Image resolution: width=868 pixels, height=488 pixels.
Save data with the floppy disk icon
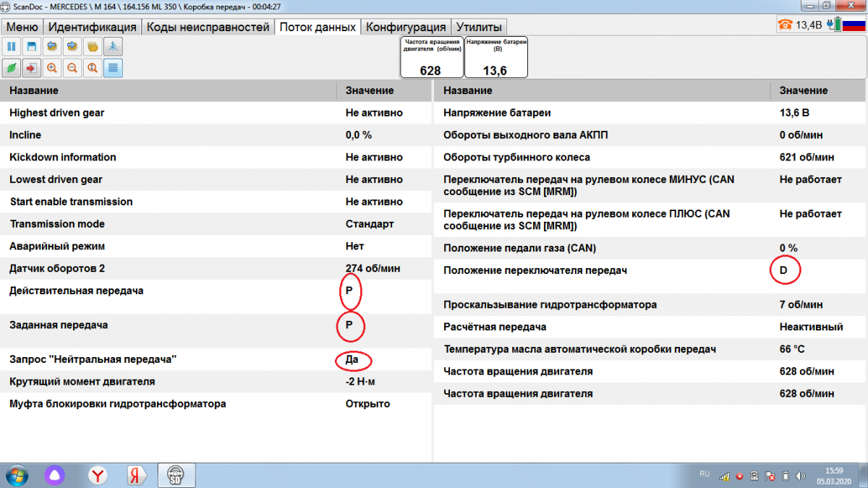click(32, 48)
